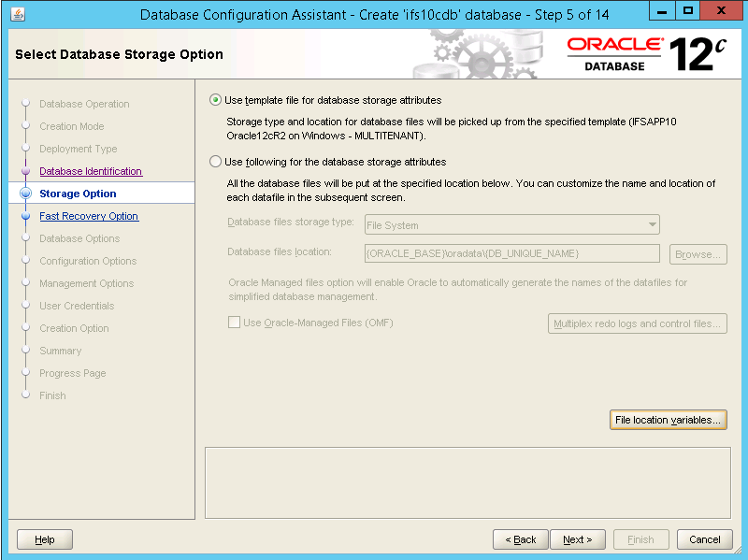Select Storage Option in the step list
The height and width of the screenshot is (560, 748).
click(78, 194)
